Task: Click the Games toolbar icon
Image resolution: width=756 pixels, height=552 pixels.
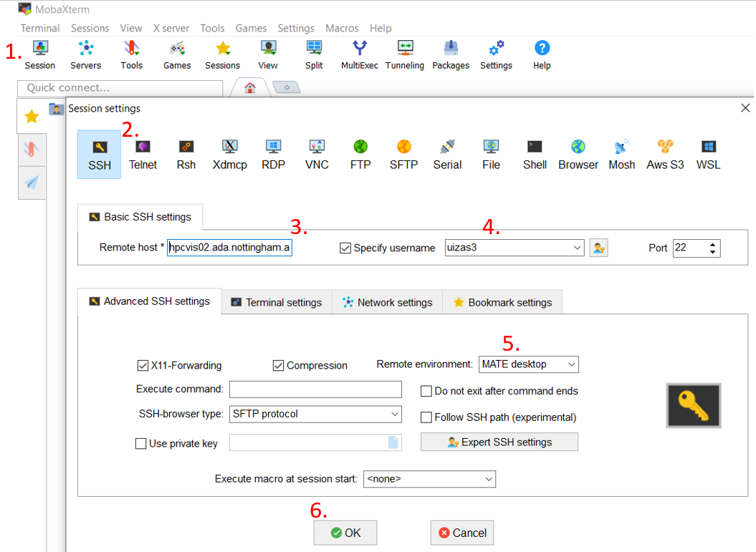Action: pos(177,55)
